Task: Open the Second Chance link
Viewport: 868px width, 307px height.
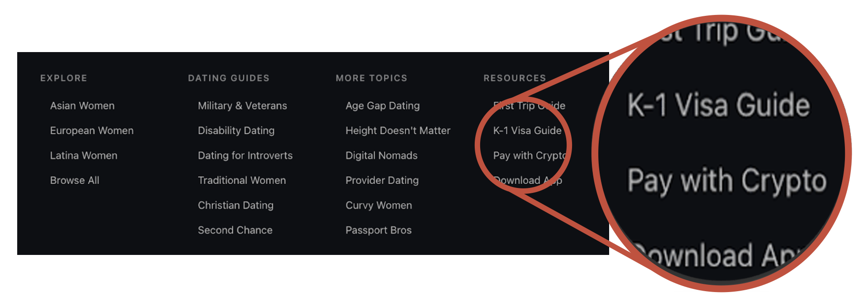Action: point(235,230)
